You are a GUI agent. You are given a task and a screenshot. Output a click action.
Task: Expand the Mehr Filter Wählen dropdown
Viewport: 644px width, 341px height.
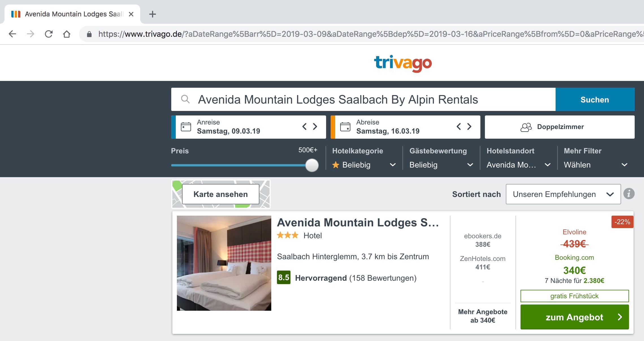pos(596,165)
